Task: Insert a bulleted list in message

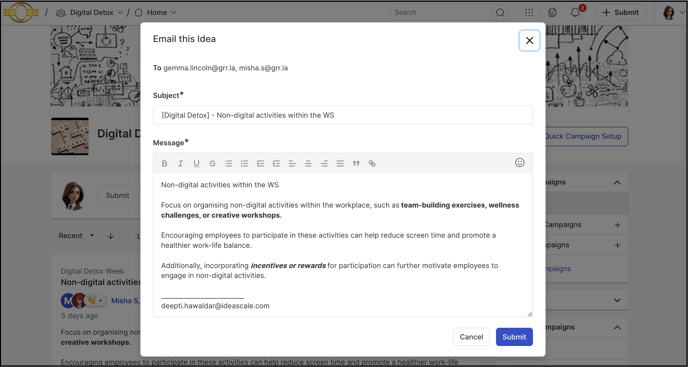Action: pos(229,163)
